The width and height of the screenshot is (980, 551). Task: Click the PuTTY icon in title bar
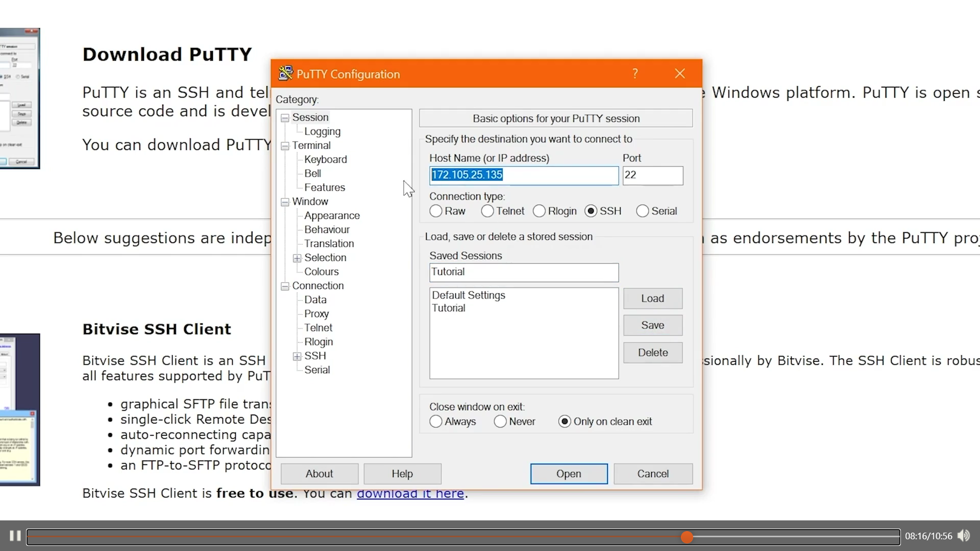(x=285, y=73)
